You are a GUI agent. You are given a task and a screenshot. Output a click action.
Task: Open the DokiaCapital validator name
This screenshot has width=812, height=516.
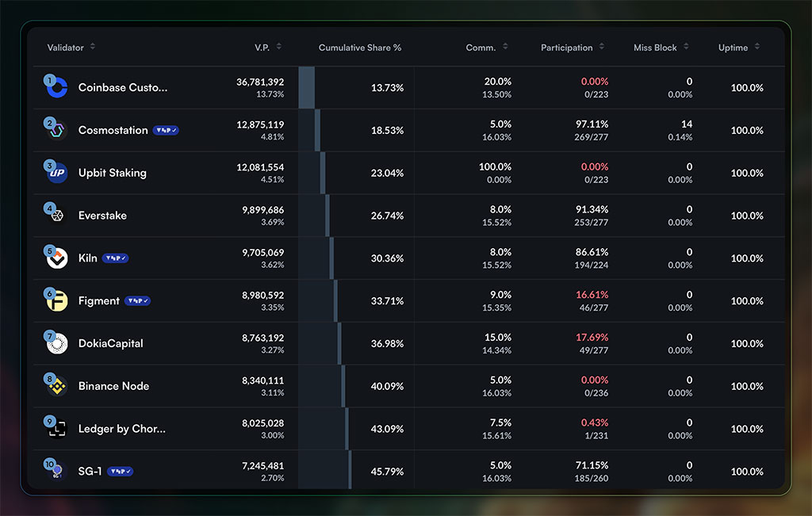click(x=111, y=344)
